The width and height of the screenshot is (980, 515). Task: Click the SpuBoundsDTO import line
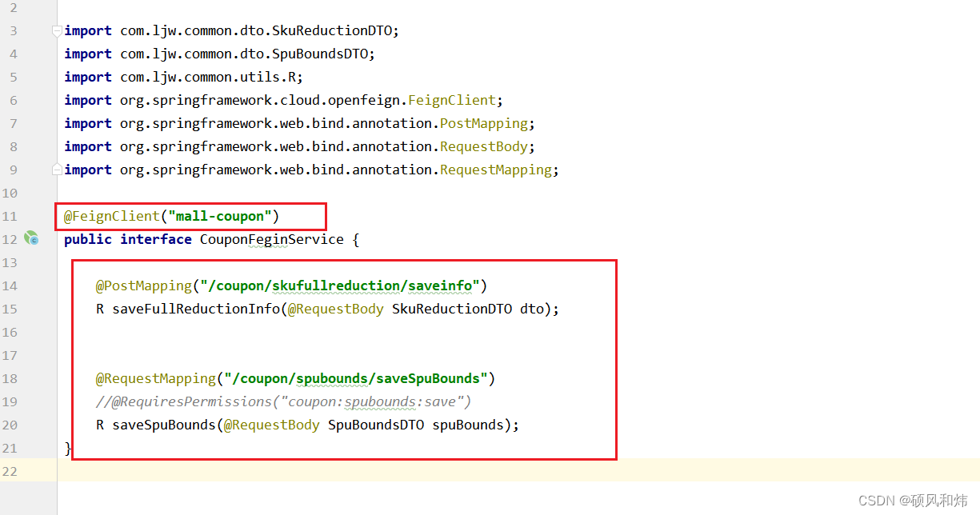click(220, 54)
